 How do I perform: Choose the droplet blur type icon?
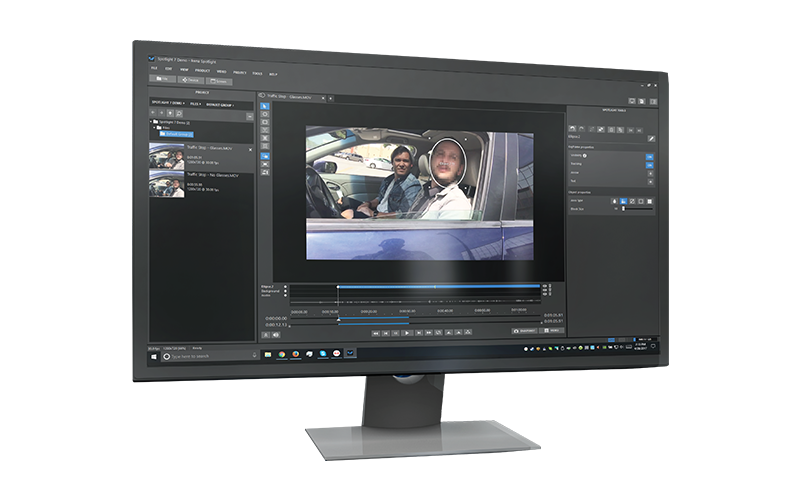pyautogui.click(x=614, y=201)
